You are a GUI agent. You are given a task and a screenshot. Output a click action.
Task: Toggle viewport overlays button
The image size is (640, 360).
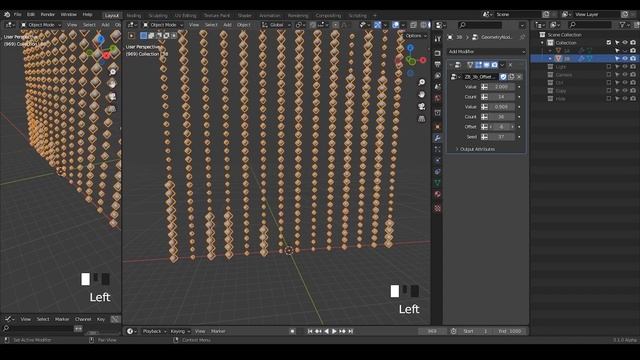(396, 25)
